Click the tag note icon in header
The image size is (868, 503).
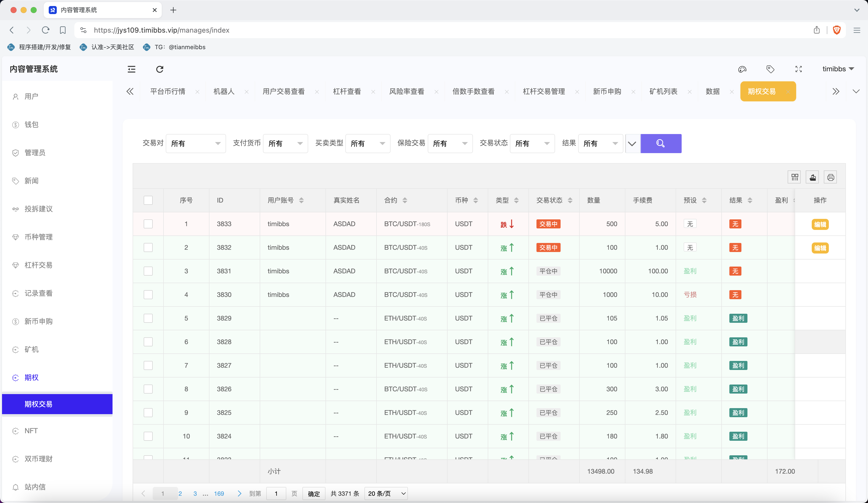click(770, 69)
